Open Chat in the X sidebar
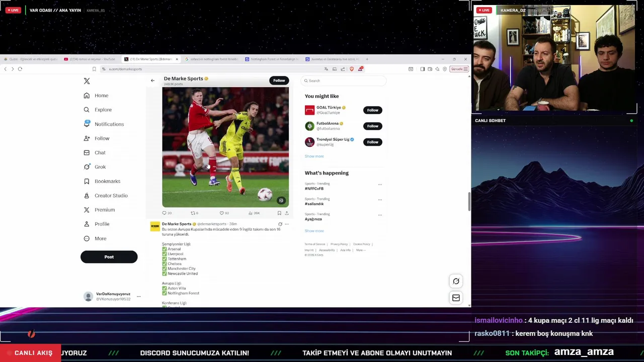 coord(95,152)
